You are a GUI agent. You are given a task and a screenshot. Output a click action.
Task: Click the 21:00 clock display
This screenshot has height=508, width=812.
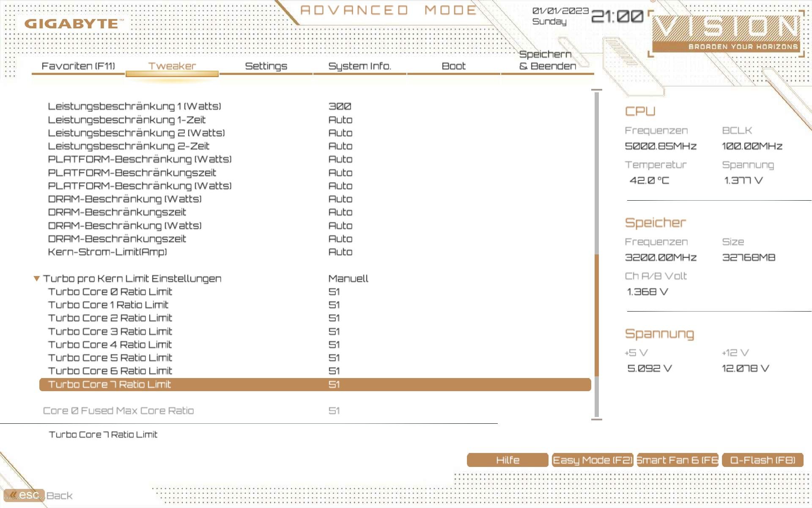(617, 17)
